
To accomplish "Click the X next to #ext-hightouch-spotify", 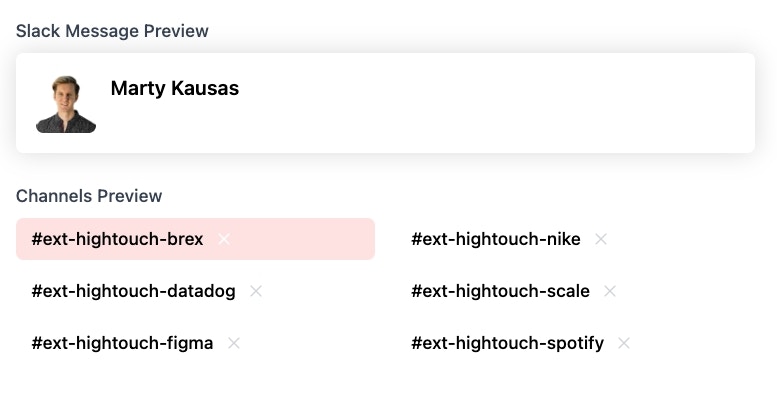I will pyautogui.click(x=624, y=343).
